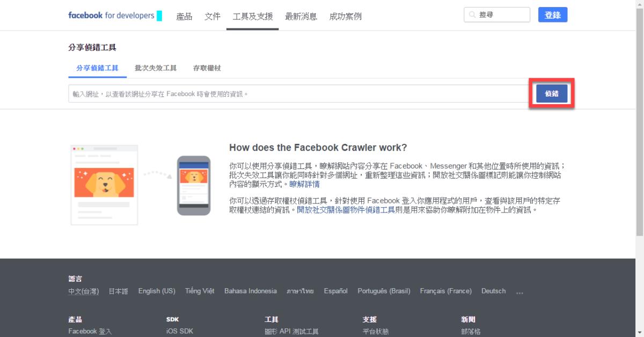Select 日本語 language
644x337 pixels.
119,291
